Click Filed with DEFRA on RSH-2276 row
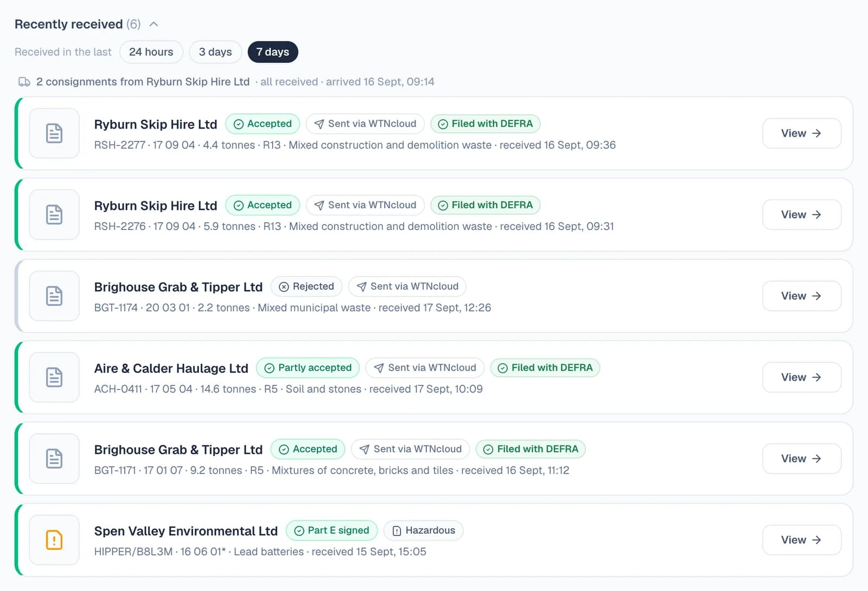Viewport: 868px width, 591px height. pyautogui.click(x=486, y=205)
